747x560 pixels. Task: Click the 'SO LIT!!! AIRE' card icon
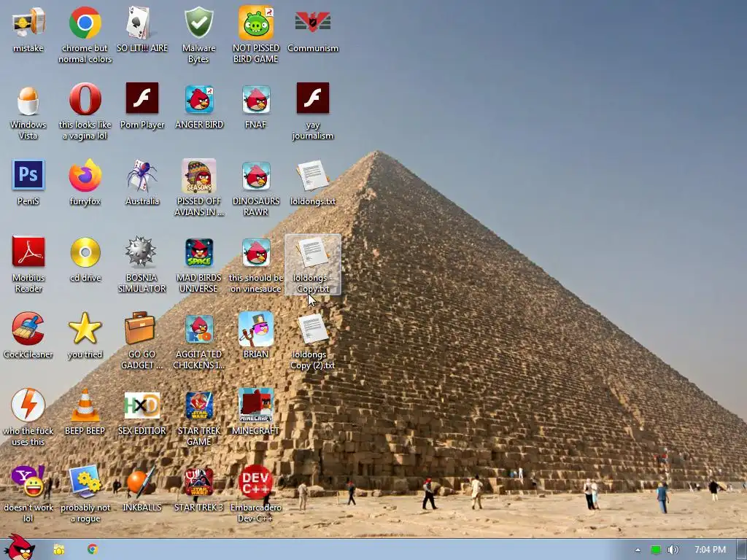(x=142, y=23)
